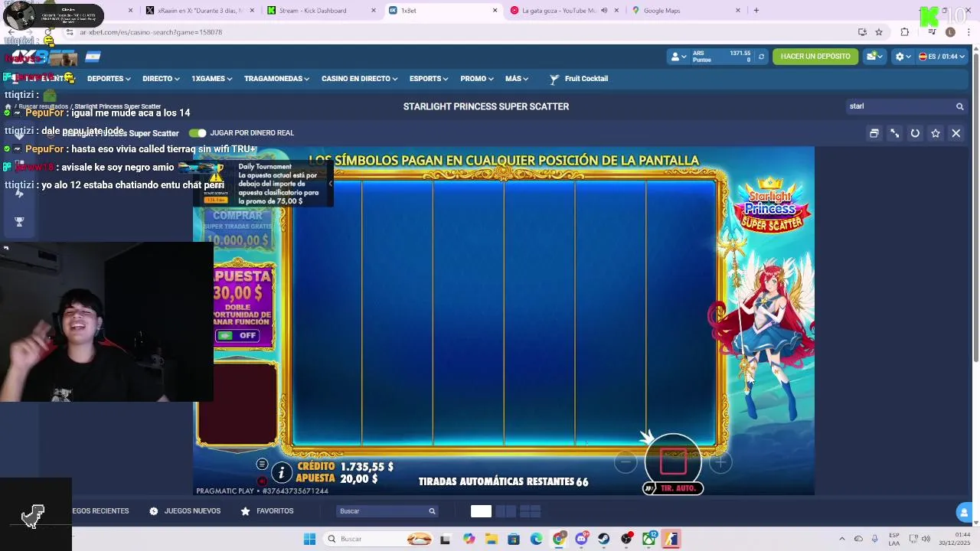Toggle Jugar por dinero real switch
The width and height of the screenshot is (980, 551).
click(x=198, y=133)
